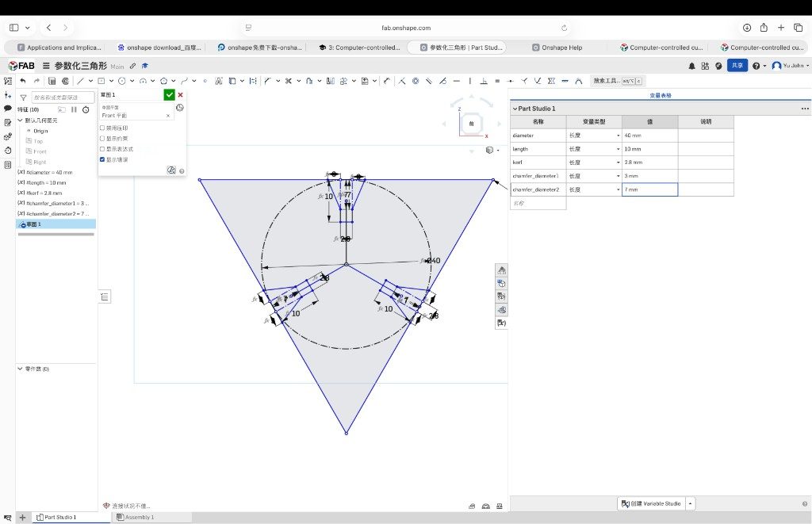Select the Center point circle tool
Viewport: 812px width, 524px height.
tap(121, 81)
